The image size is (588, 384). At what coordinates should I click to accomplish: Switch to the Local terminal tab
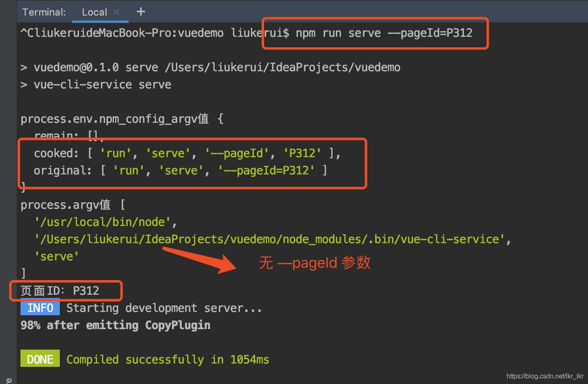click(94, 12)
